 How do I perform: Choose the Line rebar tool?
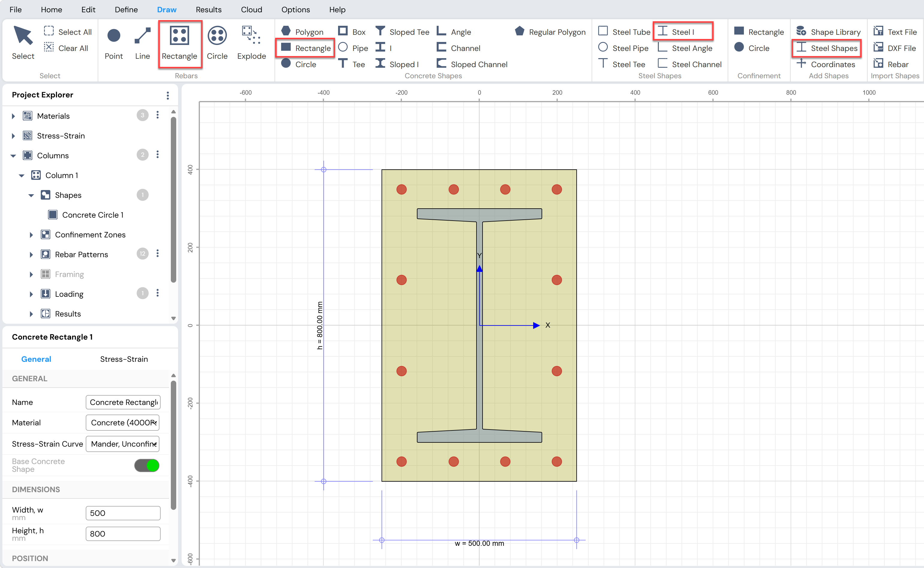tap(142, 43)
